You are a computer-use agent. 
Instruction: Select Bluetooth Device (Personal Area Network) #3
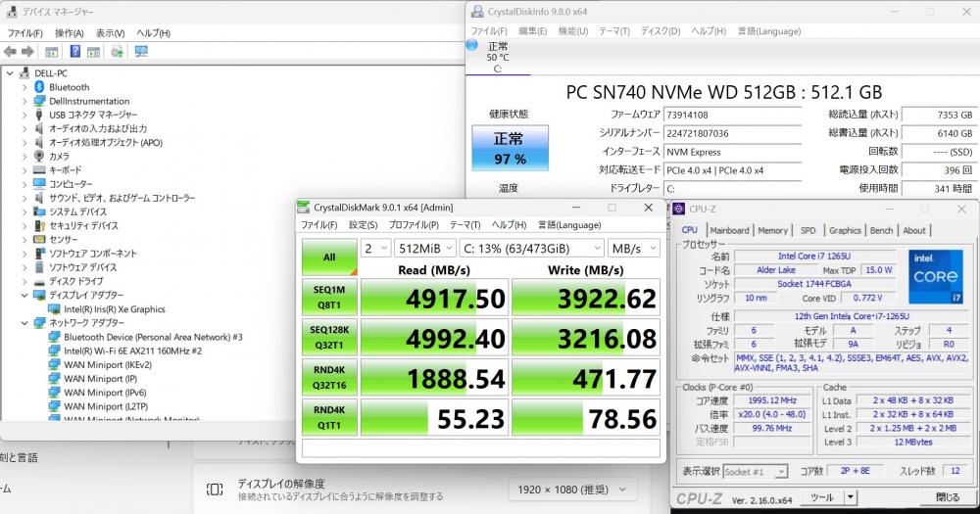pos(153,337)
